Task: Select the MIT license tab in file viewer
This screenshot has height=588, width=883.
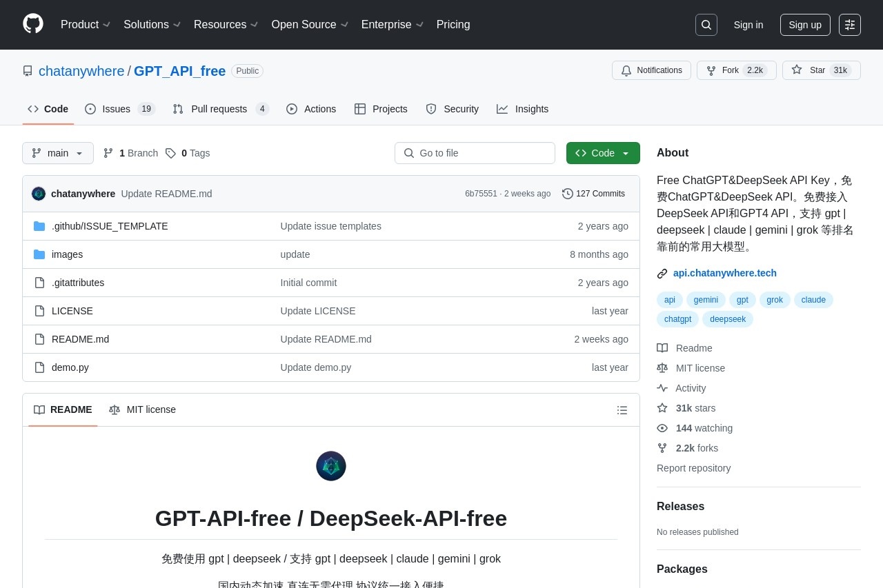Action: tap(142, 409)
